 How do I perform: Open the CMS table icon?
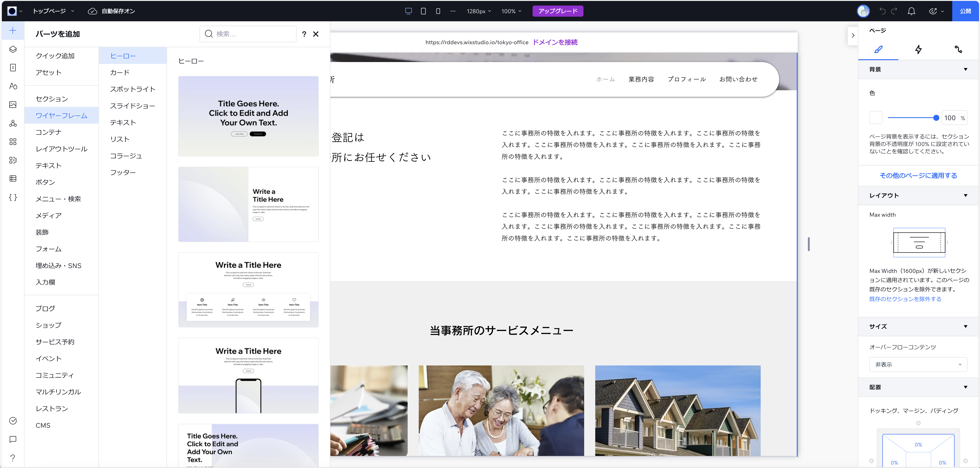(13, 178)
